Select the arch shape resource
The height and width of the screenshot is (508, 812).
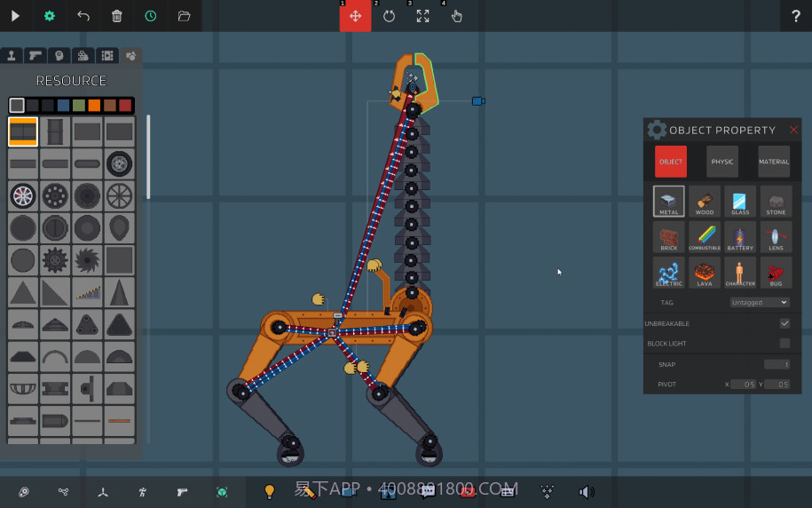[x=55, y=357]
